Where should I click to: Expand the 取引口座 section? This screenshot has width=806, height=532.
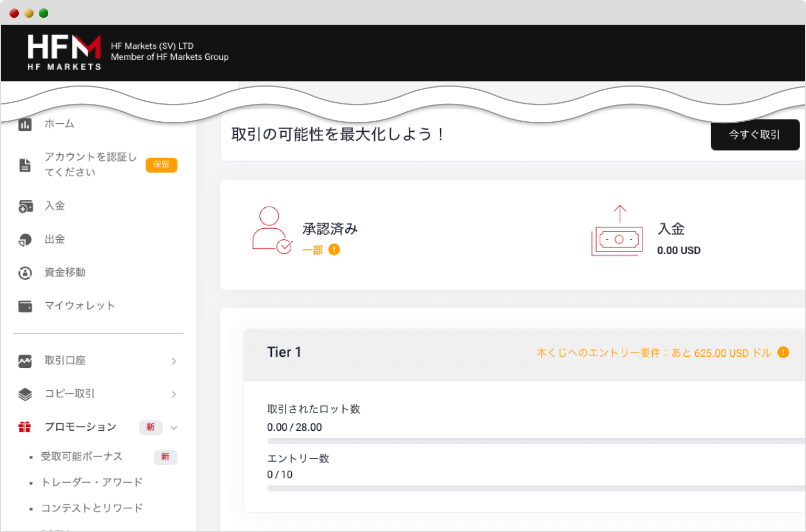pos(174,361)
